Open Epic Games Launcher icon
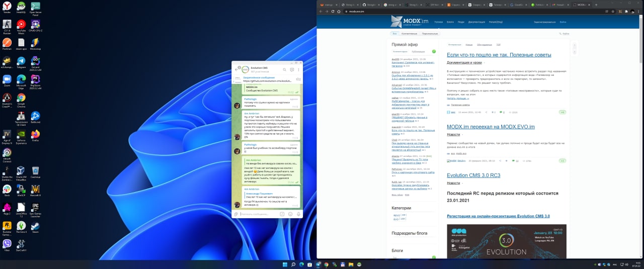 point(35,209)
